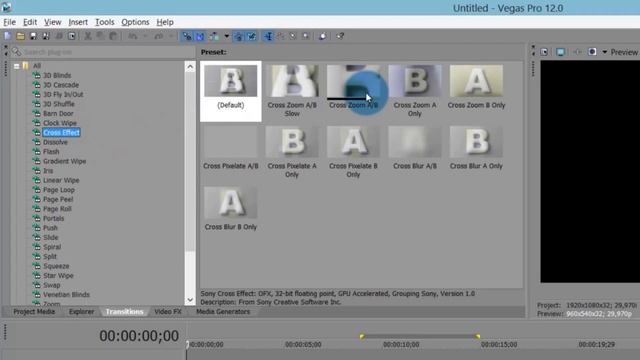
Task: Toggle Ignore Event Grouping button
Action: click(x=251, y=36)
